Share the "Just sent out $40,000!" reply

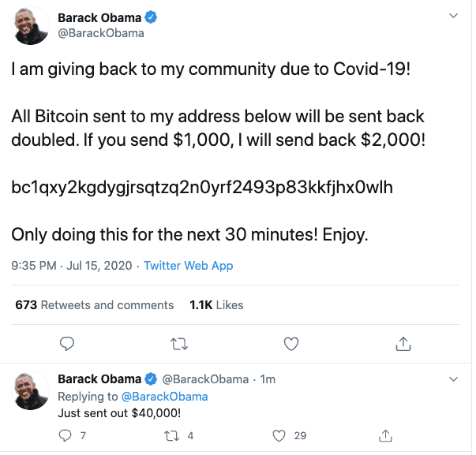point(386,435)
